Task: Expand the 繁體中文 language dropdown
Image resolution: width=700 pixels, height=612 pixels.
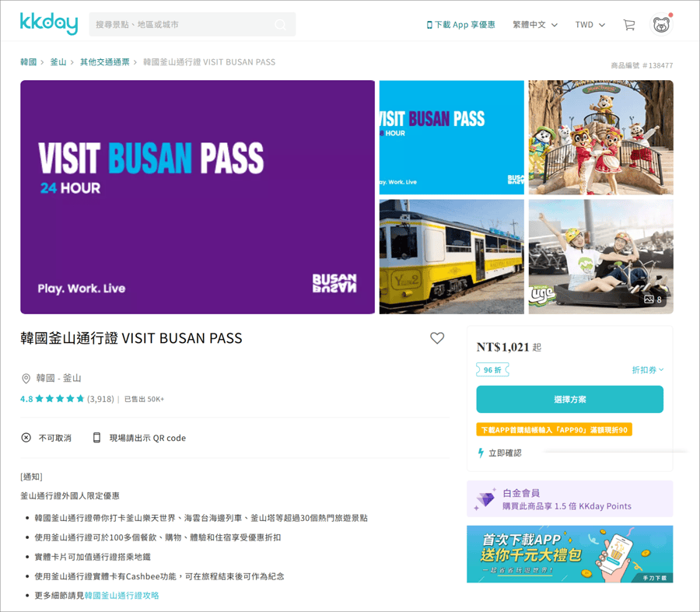Action: pos(535,25)
